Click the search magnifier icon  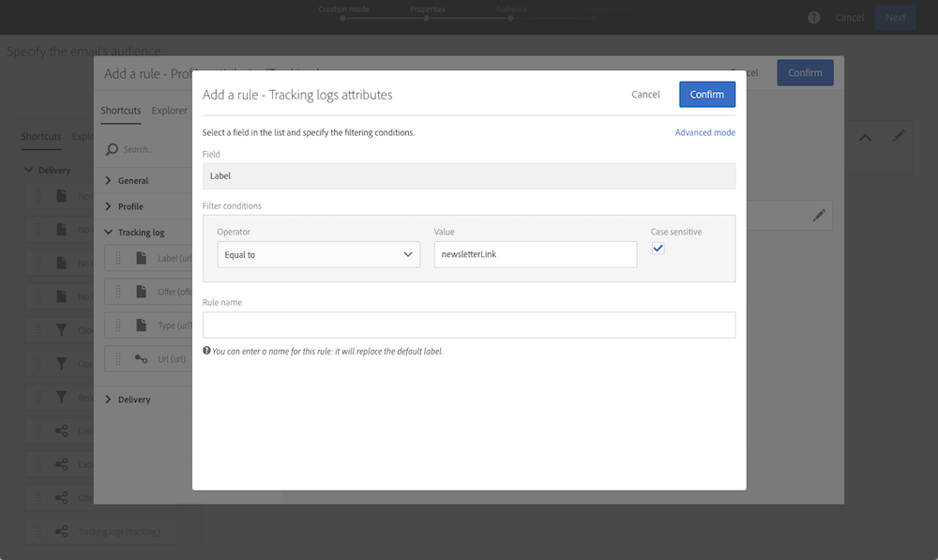click(112, 149)
